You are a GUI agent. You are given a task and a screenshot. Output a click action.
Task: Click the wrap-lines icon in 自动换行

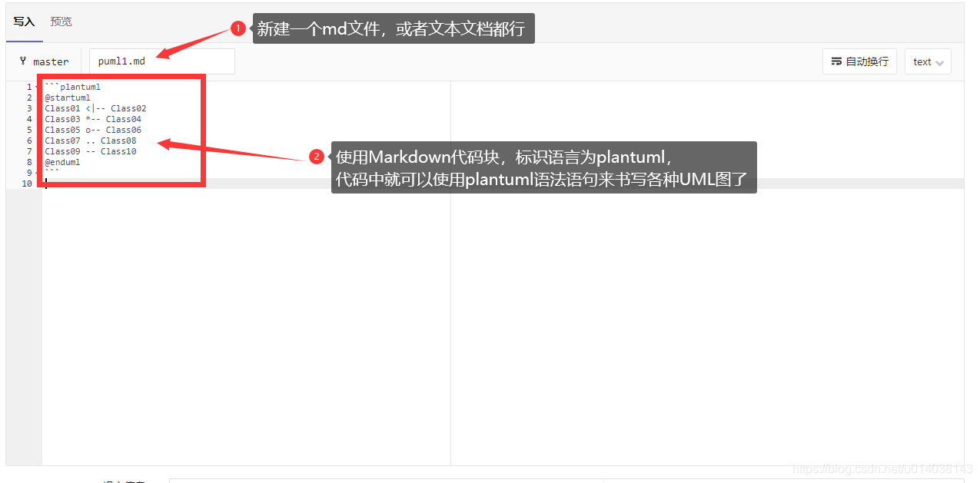coord(837,61)
